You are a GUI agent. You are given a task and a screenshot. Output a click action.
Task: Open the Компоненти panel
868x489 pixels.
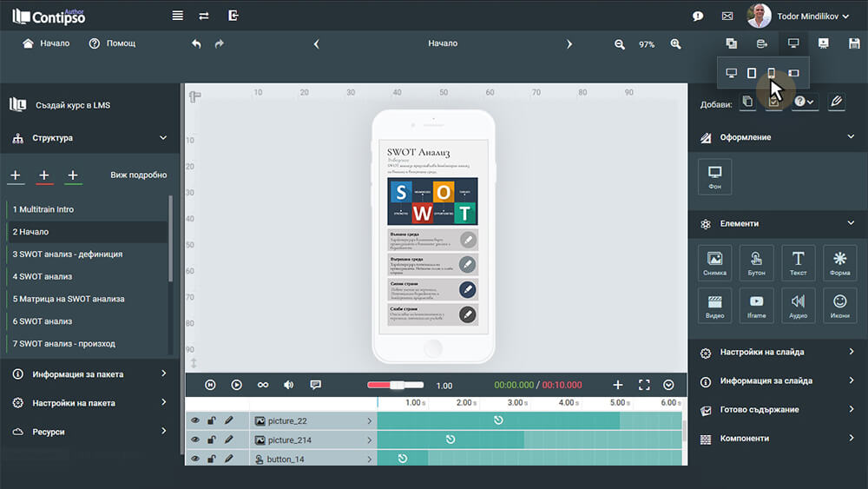click(778, 439)
